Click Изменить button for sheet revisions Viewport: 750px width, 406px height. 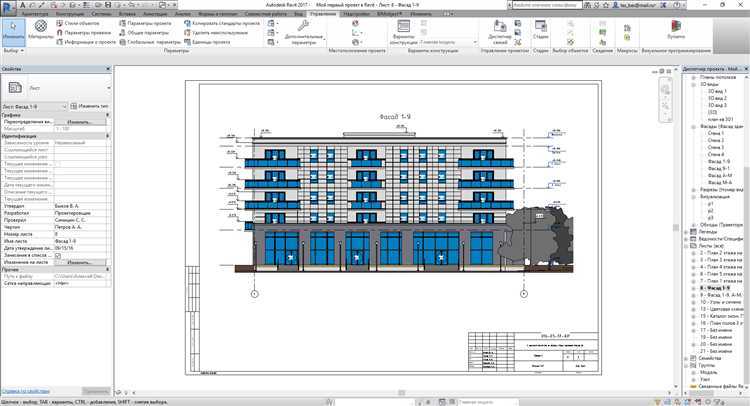79,263
